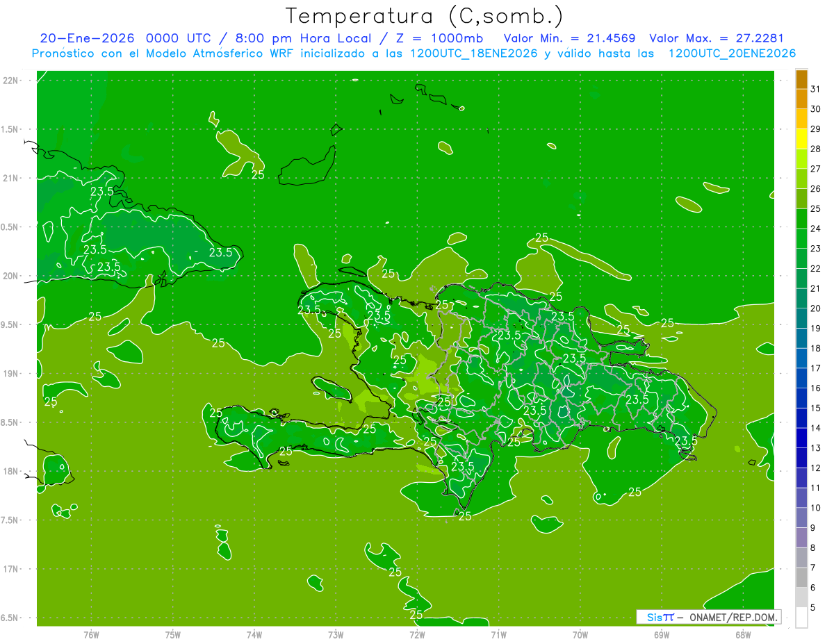This screenshot has height=644, width=834.
Task: Click the "76W" longitude axis label
Action: 91,635
